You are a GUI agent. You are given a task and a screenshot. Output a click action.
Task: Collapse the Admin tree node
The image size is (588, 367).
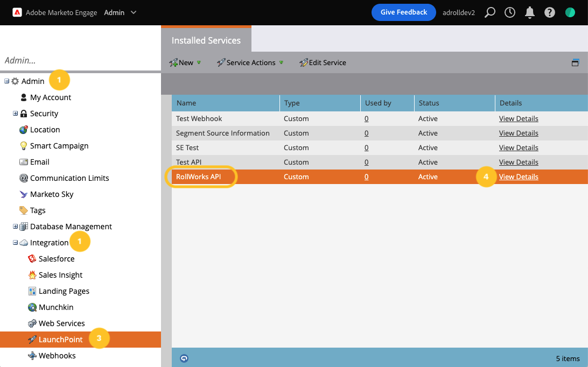coord(6,81)
